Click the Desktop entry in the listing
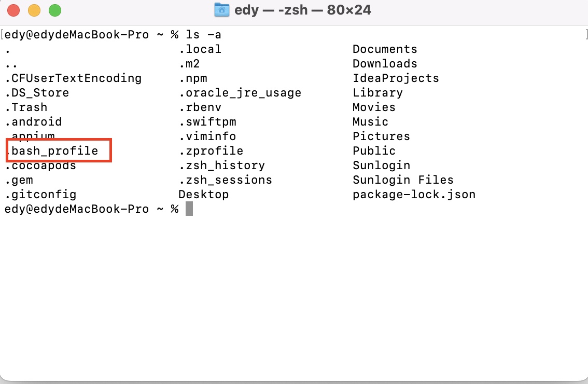This screenshot has width=588, height=384. tap(203, 195)
